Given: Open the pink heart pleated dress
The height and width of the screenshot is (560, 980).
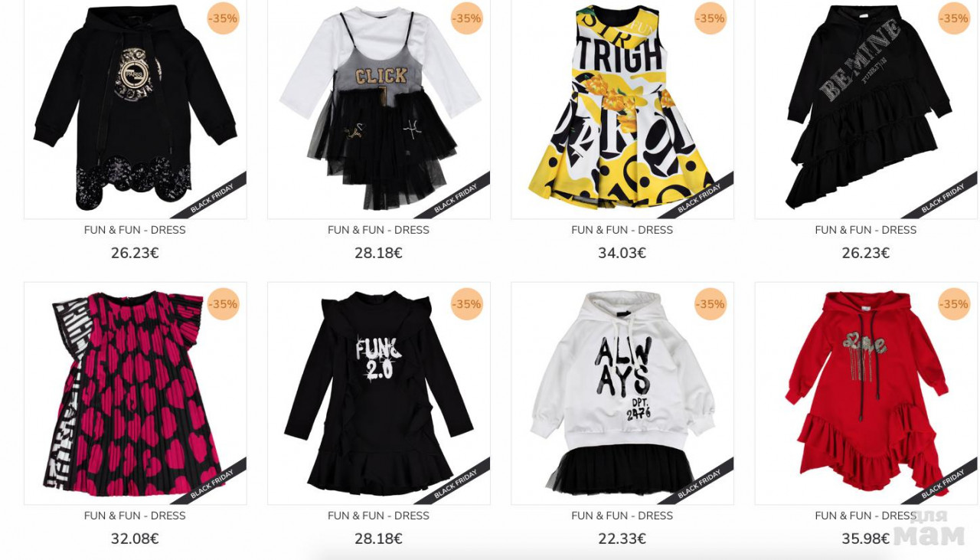Looking at the screenshot, I should 135,393.
